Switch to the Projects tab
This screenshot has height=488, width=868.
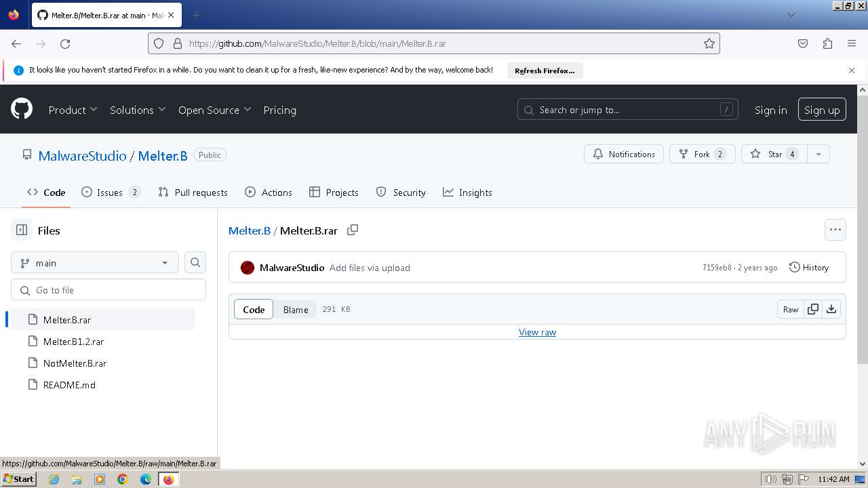coord(334,192)
